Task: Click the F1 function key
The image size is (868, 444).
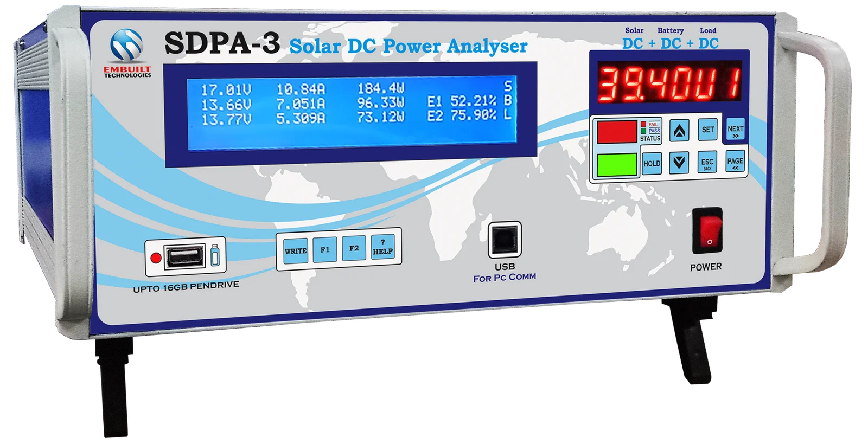Action: click(x=324, y=250)
